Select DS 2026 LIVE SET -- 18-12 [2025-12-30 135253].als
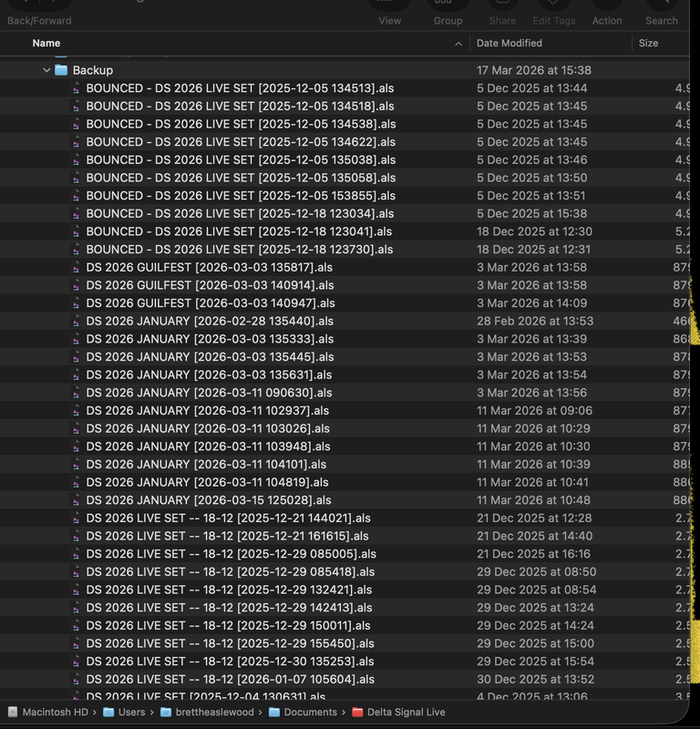Image resolution: width=700 pixels, height=729 pixels. (x=230, y=662)
